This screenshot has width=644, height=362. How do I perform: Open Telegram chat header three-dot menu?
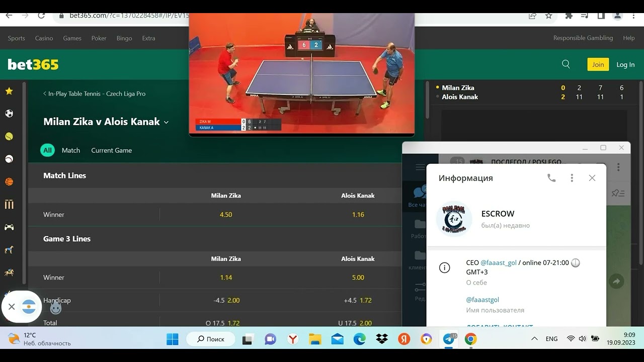tap(618, 167)
